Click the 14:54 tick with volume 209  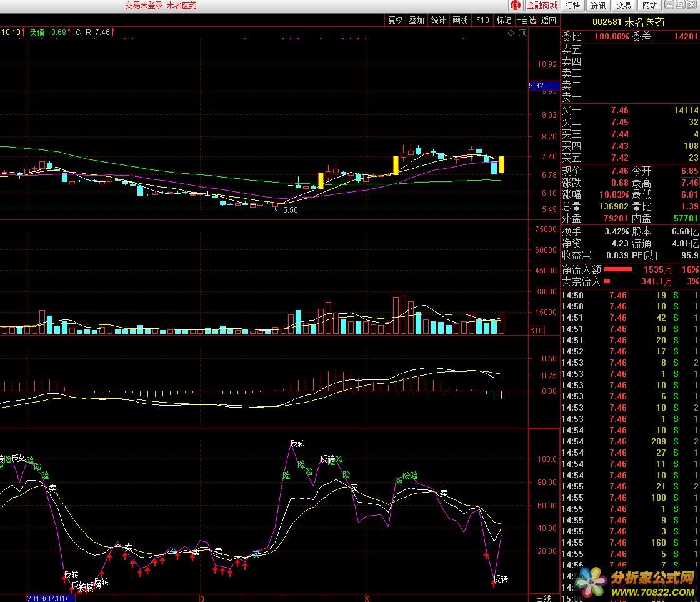(x=630, y=442)
